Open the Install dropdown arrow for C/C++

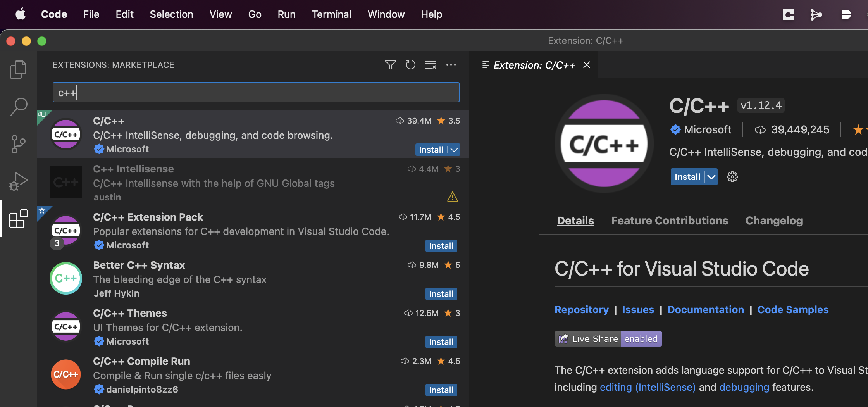(453, 150)
